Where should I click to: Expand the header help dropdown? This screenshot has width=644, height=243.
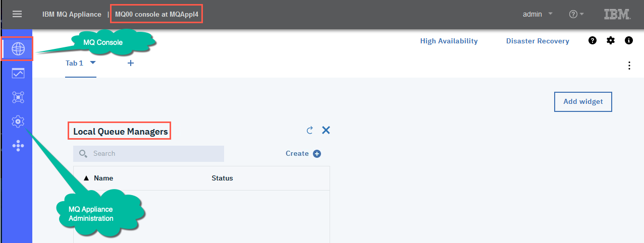(576, 14)
